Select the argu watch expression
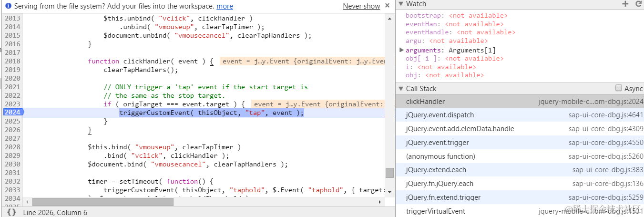Screen dimensions: 644x217 point(447,41)
